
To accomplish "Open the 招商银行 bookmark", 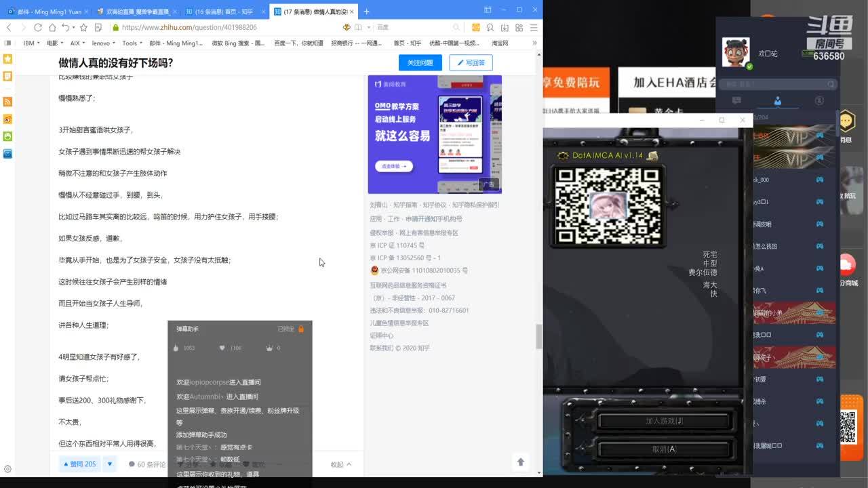I will coord(357,43).
